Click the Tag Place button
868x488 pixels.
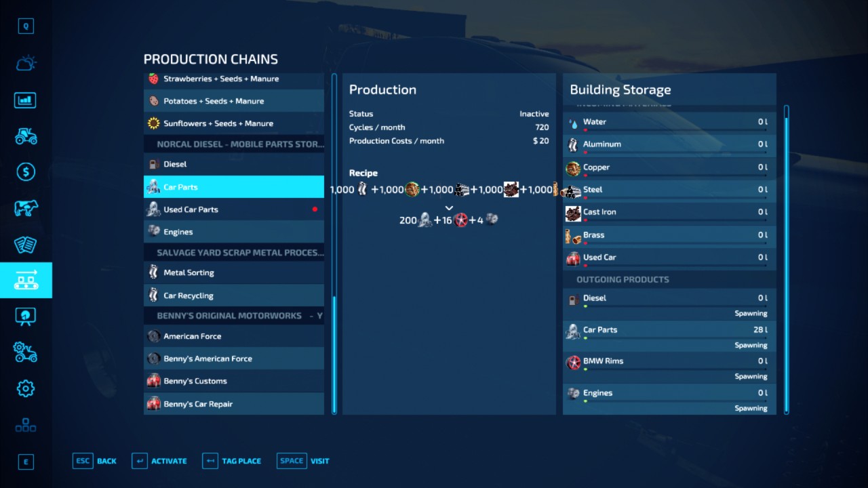[232, 461]
